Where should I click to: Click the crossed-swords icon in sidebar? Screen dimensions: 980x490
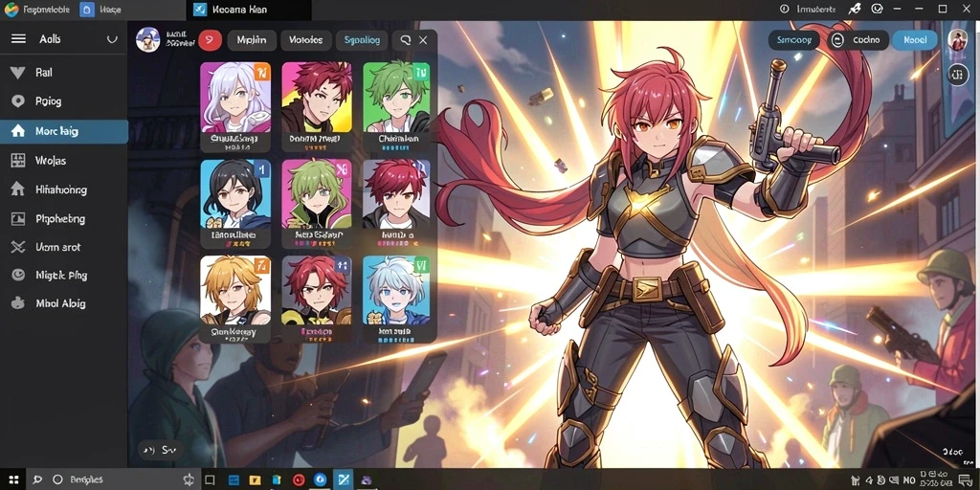click(17, 247)
